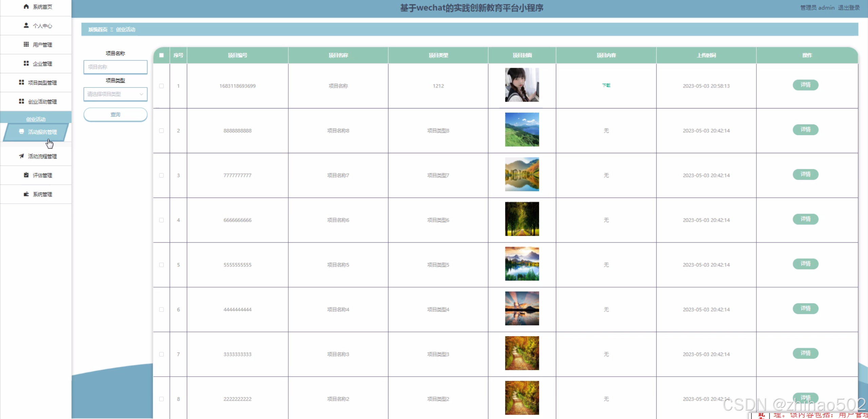Click the person icon beside 个人中心
Image resolution: width=868 pixels, height=419 pixels.
coord(26,25)
